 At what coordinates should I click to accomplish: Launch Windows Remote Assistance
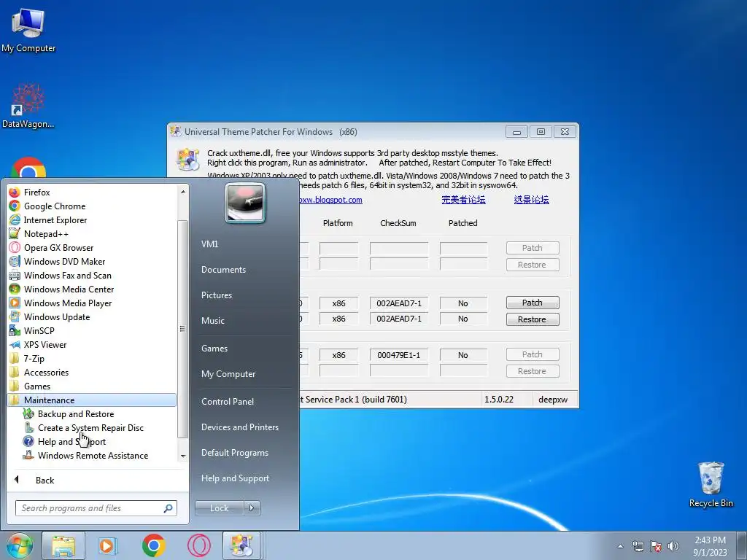pos(92,455)
